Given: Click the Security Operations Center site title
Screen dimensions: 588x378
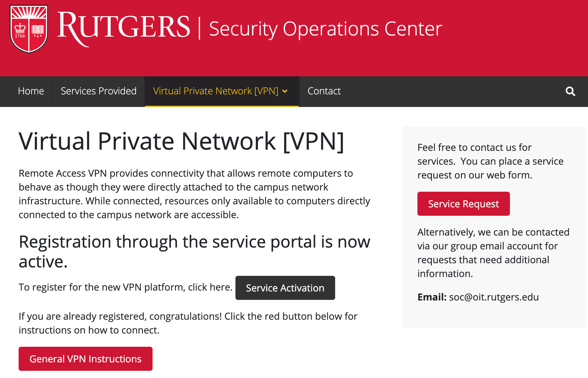Looking at the screenshot, I should (x=326, y=29).
